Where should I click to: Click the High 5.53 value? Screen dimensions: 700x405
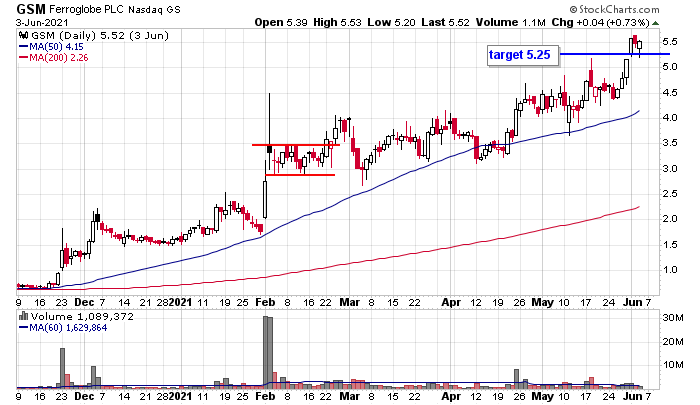click(337, 22)
